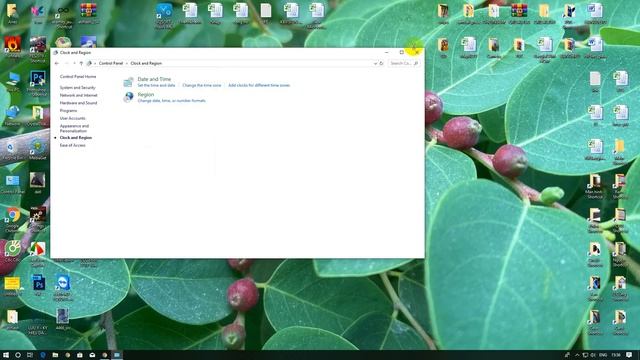Open Appearance and Personalization category
The height and width of the screenshot is (360, 640).
(x=74, y=129)
